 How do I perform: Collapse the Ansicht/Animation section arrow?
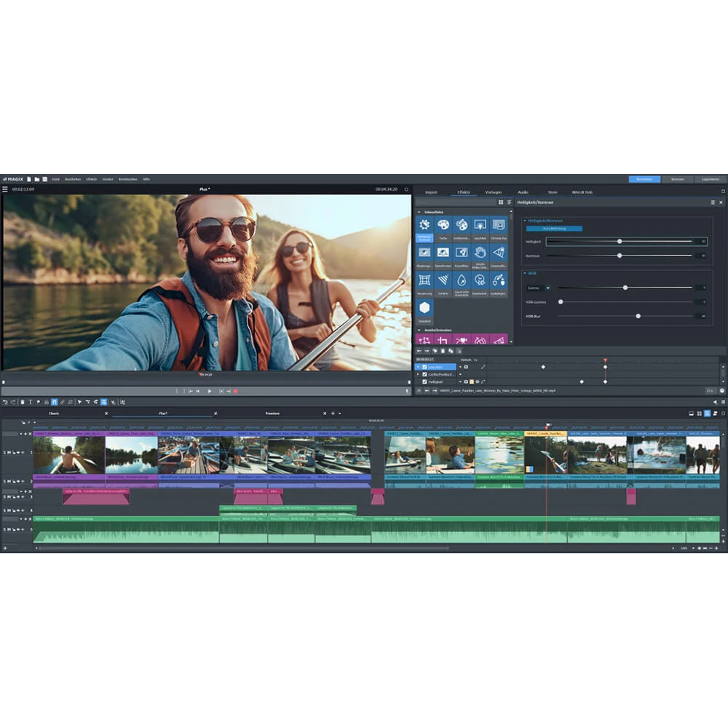(x=419, y=330)
